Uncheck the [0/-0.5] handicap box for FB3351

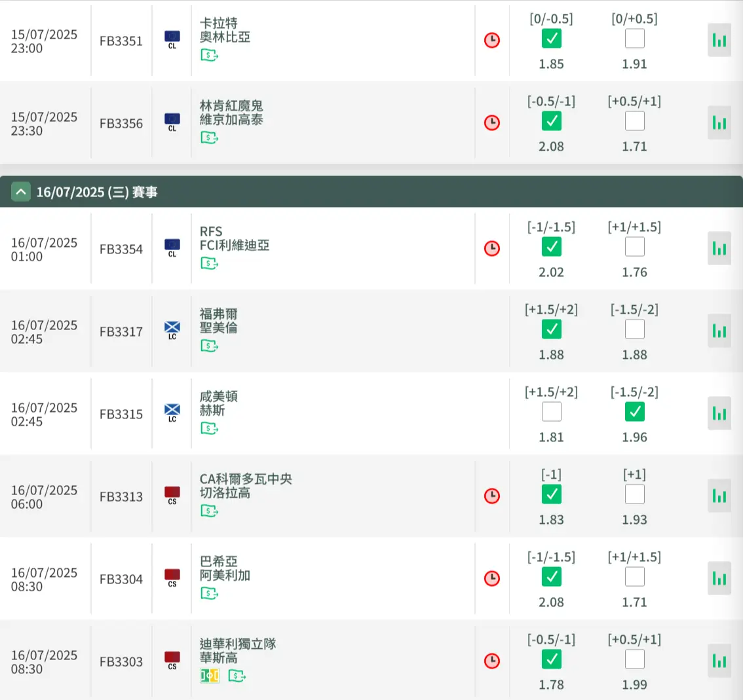point(551,39)
